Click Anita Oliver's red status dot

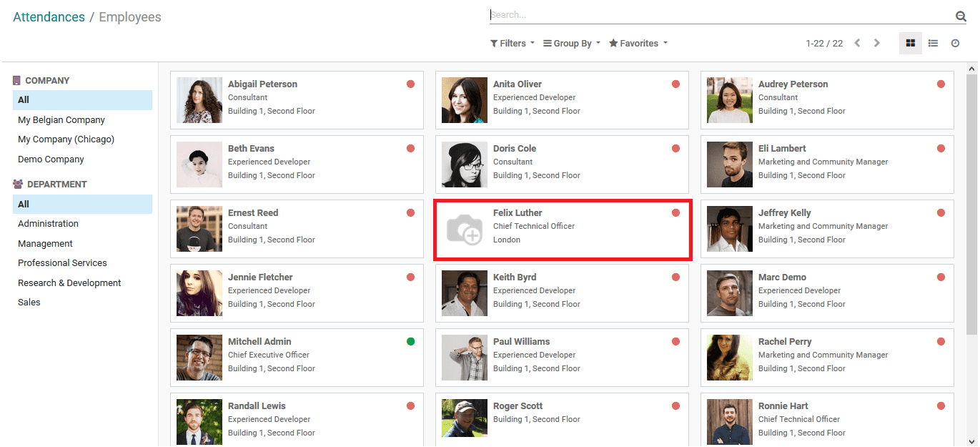click(x=675, y=84)
